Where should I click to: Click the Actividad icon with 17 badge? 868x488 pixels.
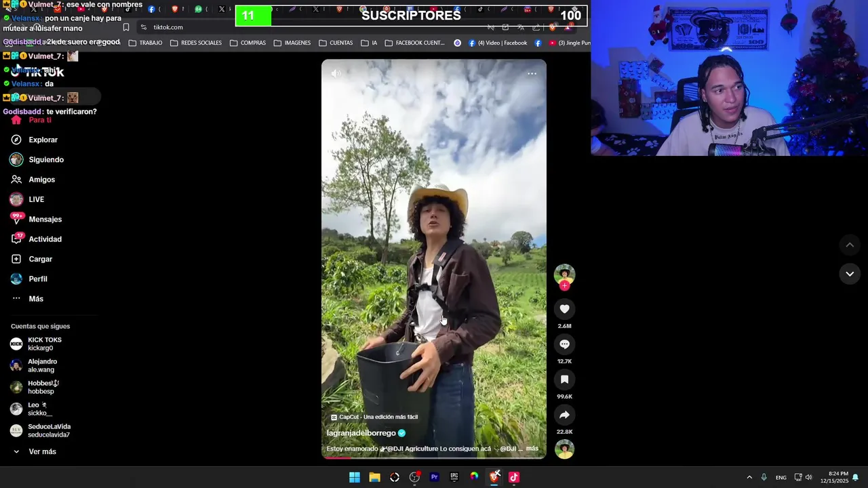[16, 239]
